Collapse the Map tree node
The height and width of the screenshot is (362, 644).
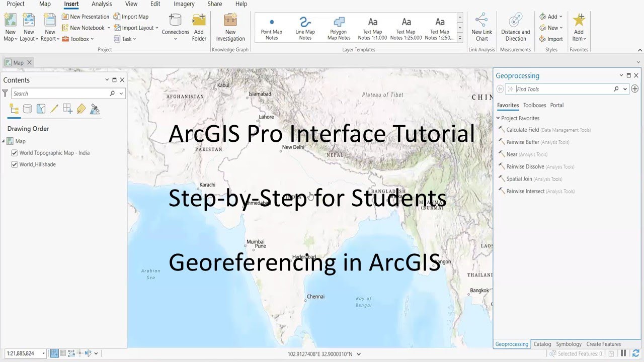tap(4, 141)
